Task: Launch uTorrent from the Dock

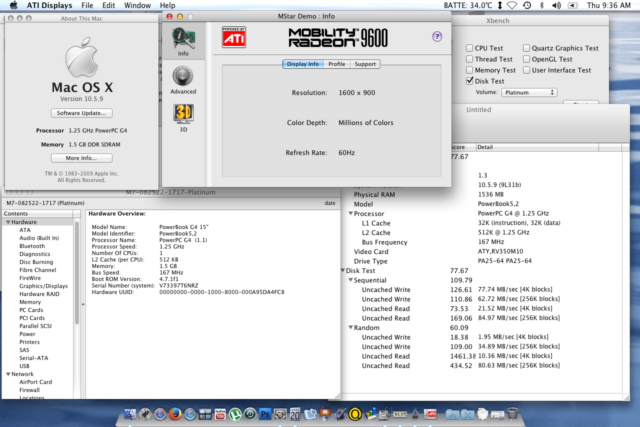Action: click(x=235, y=414)
